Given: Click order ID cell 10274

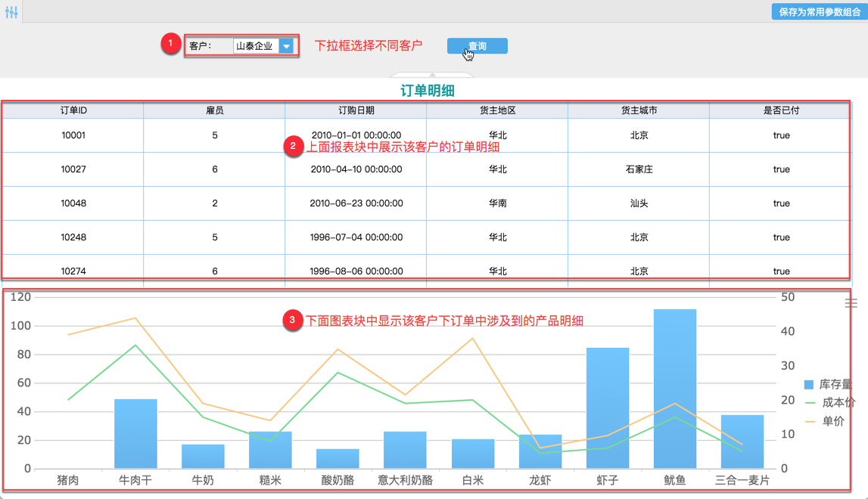Looking at the screenshot, I should 73,271.
